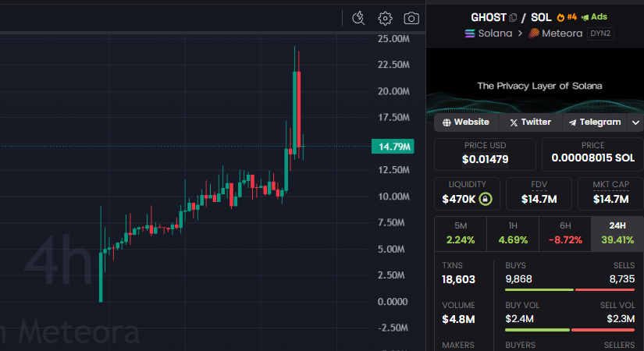Click the FDV $14.7M box
Image resolution: width=644 pixels, height=351 pixels.
[x=539, y=193]
